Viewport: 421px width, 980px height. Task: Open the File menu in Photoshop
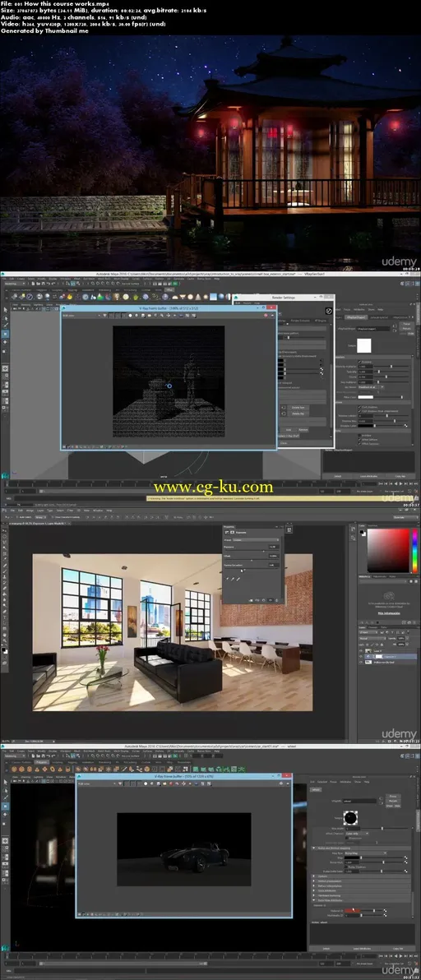tap(12, 511)
